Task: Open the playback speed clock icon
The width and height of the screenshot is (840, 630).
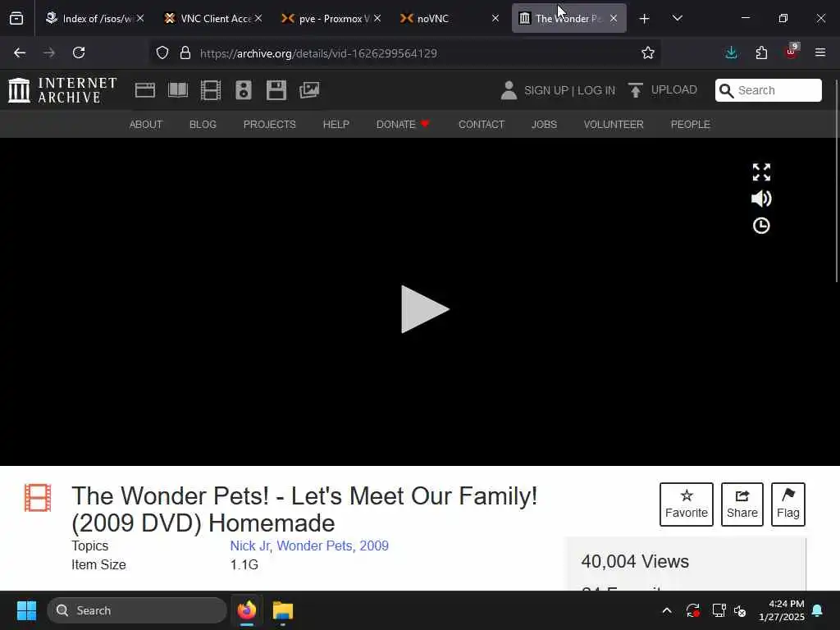Action: tap(761, 226)
